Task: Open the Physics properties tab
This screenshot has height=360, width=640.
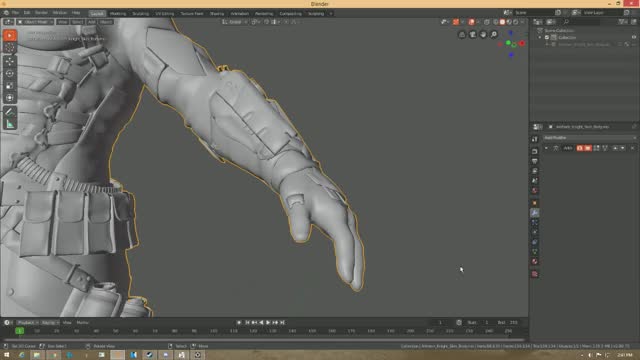Action: 535,232
